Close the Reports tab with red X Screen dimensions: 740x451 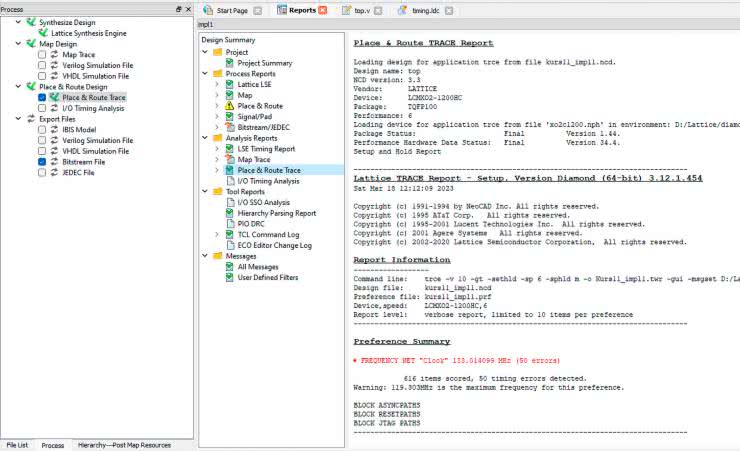(x=322, y=10)
